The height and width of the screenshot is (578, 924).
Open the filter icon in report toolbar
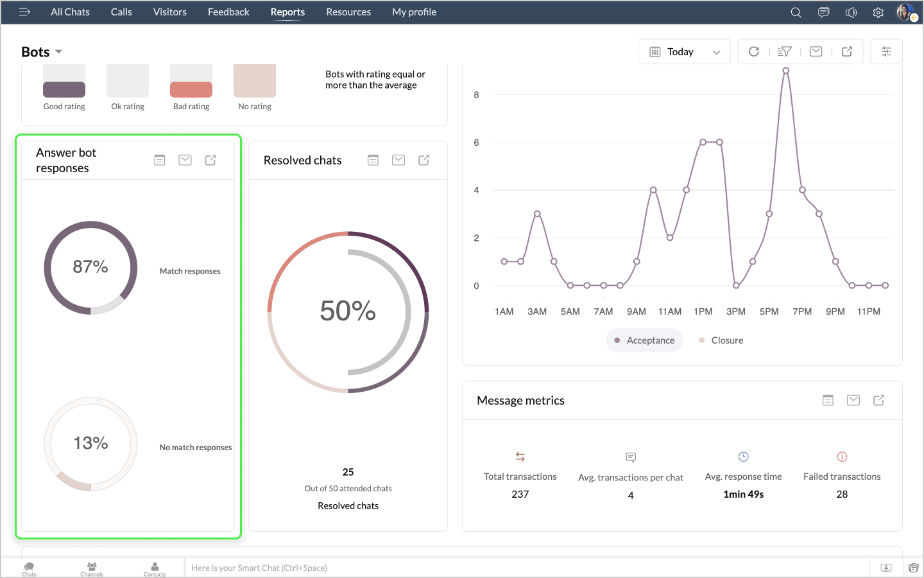pyautogui.click(x=785, y=51)
